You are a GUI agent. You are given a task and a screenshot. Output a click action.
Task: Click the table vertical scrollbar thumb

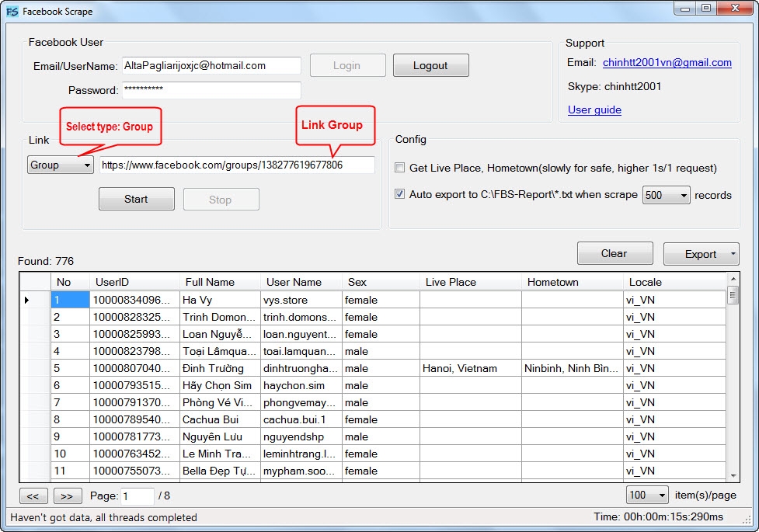tap(733, 295)
